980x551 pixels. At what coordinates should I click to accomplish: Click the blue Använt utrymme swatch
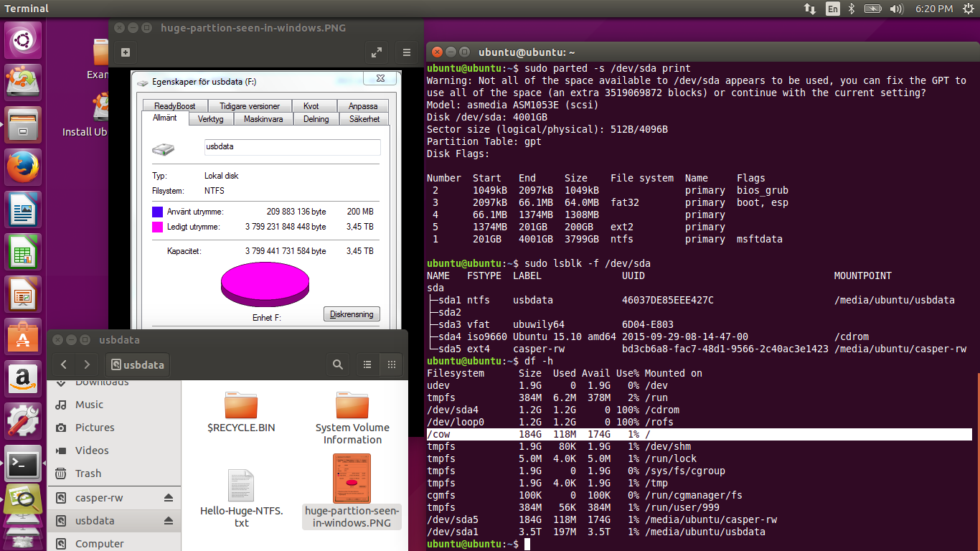pos(157,212)
